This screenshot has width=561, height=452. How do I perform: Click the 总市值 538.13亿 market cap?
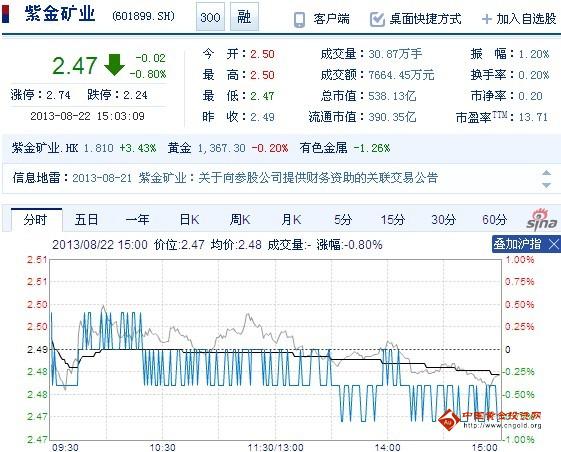point(392,96)
